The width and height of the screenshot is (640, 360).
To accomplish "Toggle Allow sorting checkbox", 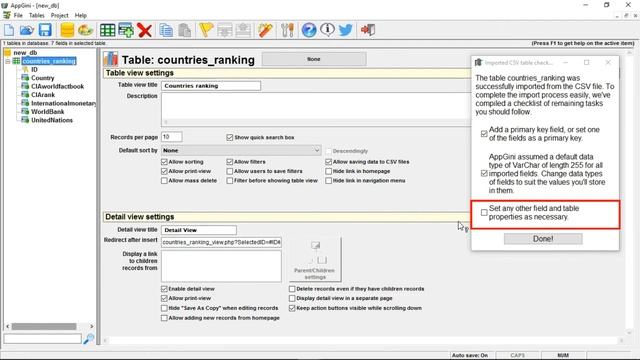I will (164, 162).
